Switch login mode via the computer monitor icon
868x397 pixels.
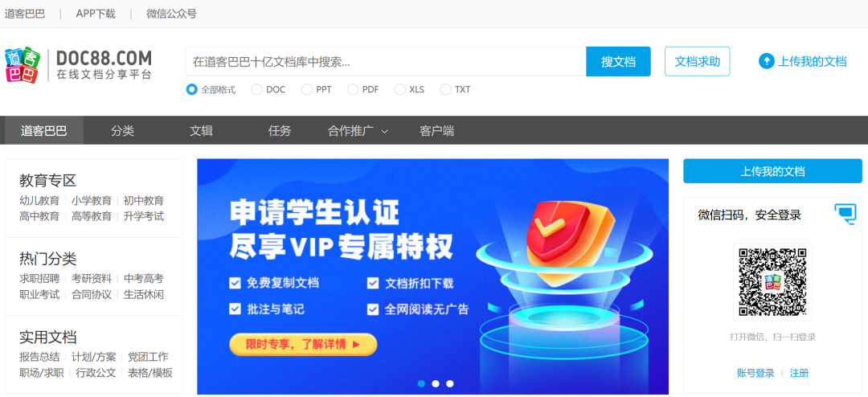pos(845,213)
